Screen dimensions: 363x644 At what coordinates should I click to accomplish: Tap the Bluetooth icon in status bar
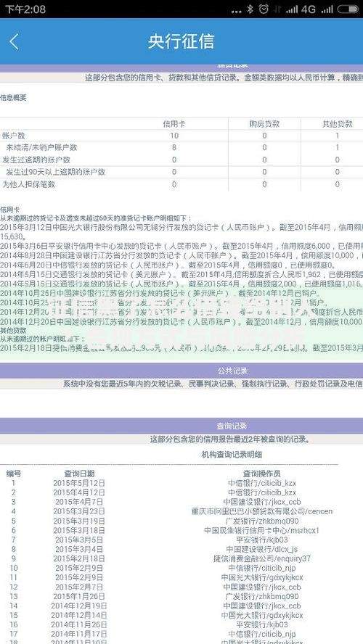coord(250,9)
